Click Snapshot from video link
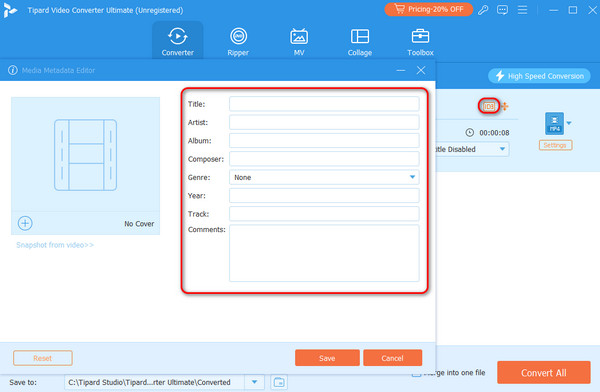Viewport: 600px width, 392px height. coord(55,245)
